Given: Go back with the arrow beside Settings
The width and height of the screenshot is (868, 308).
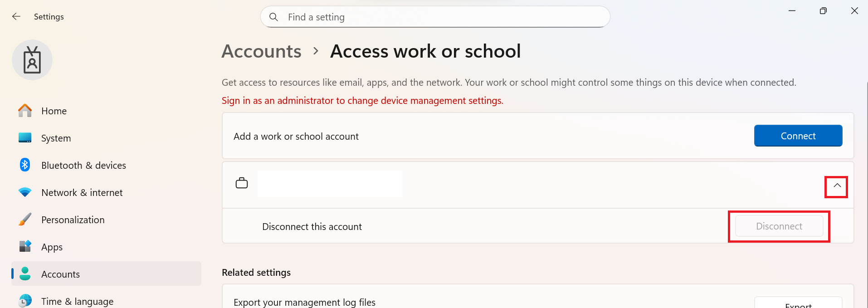Looking at the screenshot, I should tap(16, 16).
